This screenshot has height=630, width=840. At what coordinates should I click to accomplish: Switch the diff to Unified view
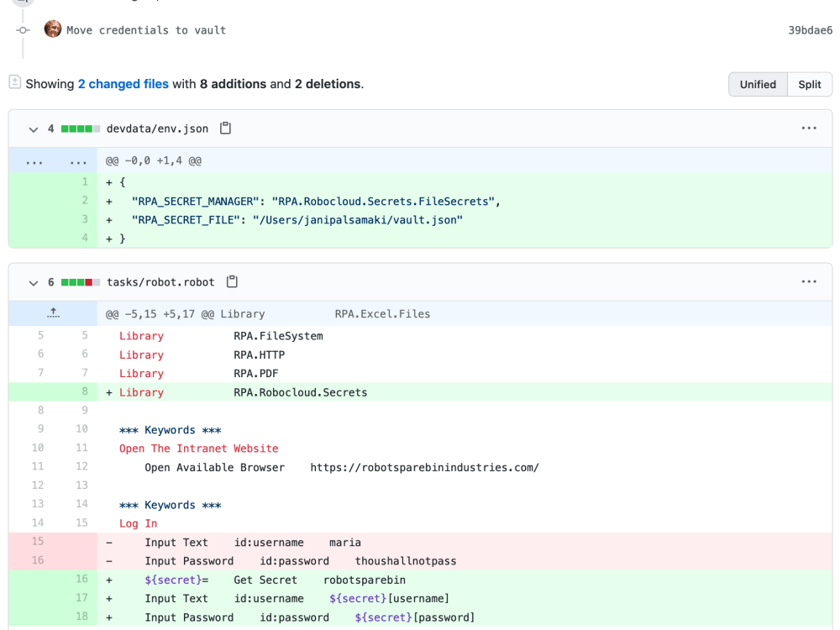click(758, 84)
